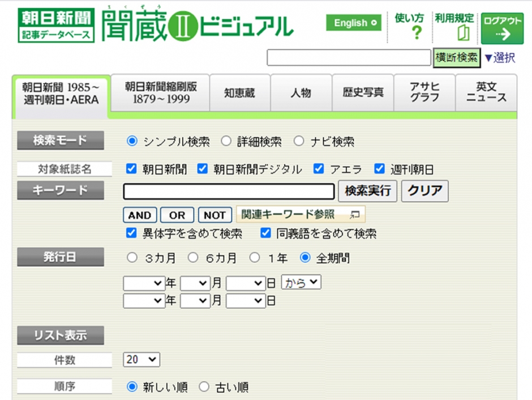Screen dimensions: 532x400
Task: Open the end day dropdown
Action: click(x=246, y=301)
